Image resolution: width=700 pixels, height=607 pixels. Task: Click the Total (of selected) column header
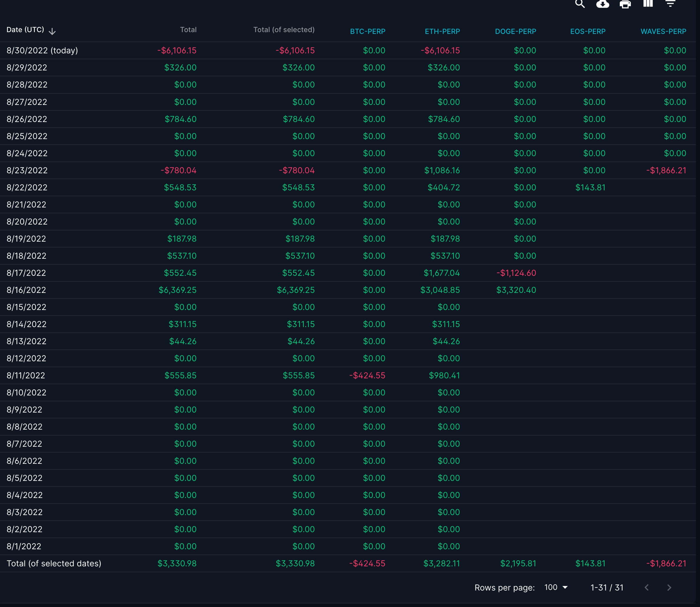click(284, 30)
